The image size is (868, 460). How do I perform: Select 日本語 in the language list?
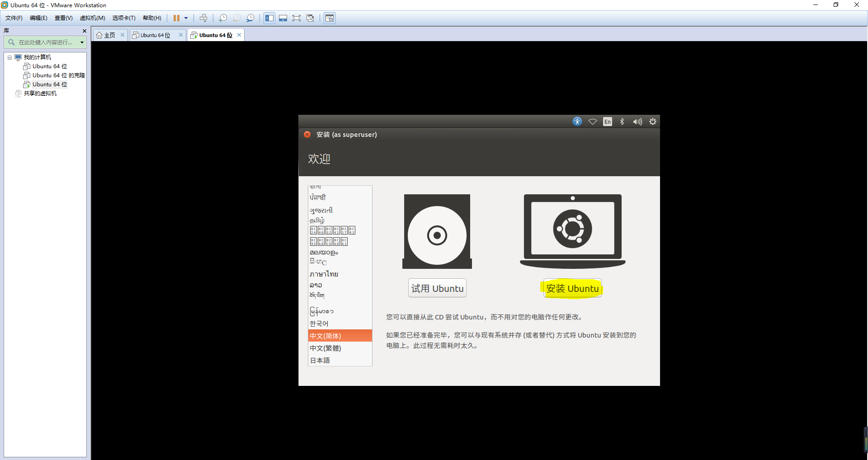(340, 360)
